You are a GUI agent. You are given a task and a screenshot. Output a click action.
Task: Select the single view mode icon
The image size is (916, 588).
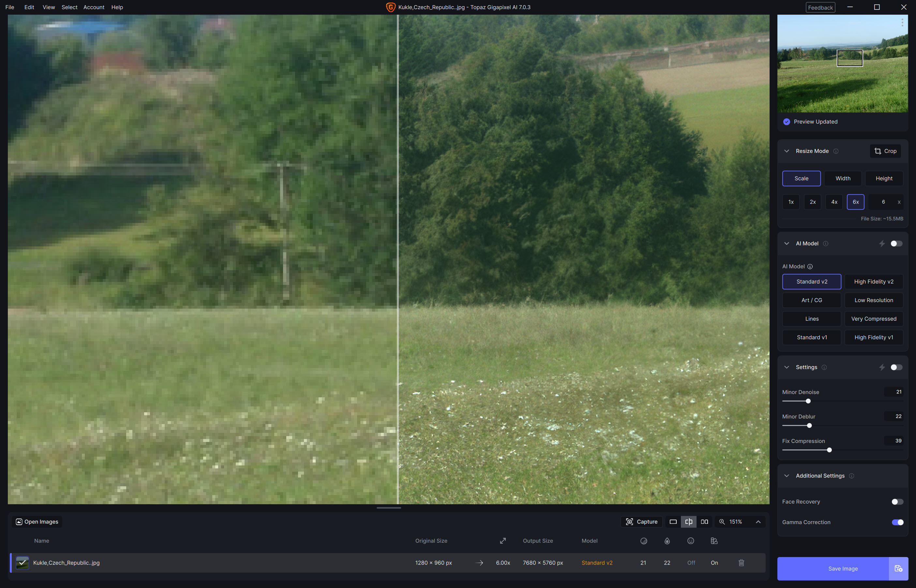pyautogui.click(x=673, y=522)
